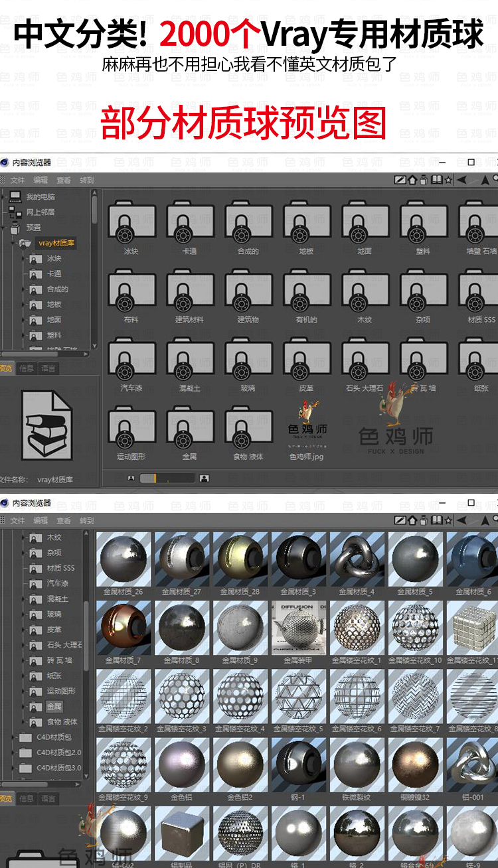Viewport: 498px width, 868px height.
Task: Select the 金属材质_28 gold sphere thumbnail
Action: pos(240,559)
